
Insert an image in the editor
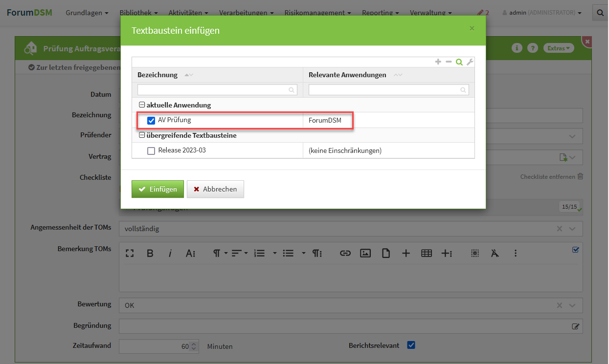[x=365, y=253]
